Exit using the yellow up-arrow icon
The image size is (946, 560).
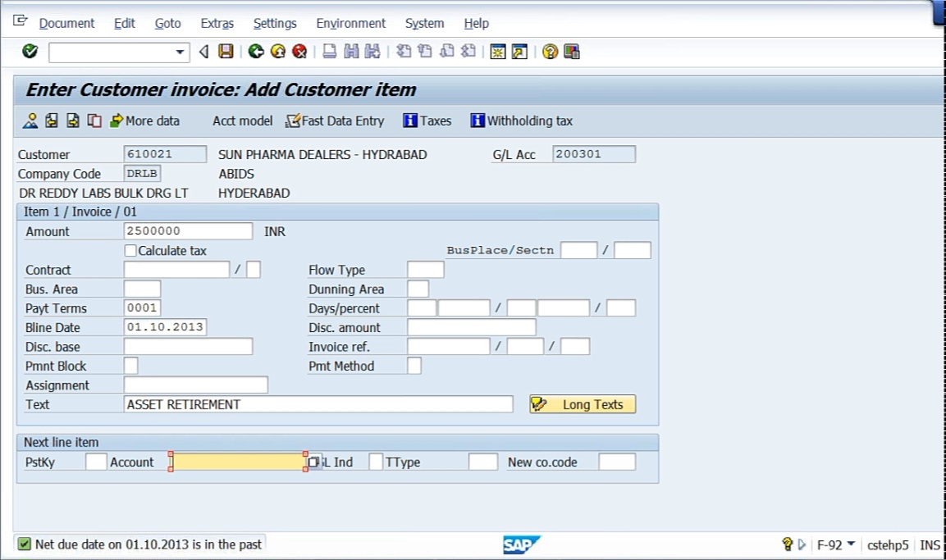pos(278,52)
